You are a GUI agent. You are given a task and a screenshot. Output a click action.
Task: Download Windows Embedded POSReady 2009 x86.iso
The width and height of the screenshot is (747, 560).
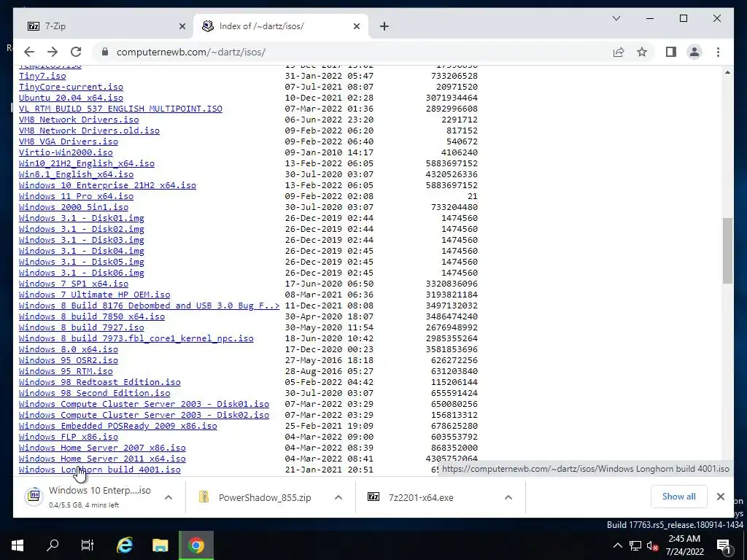click(x=118, y=426)
